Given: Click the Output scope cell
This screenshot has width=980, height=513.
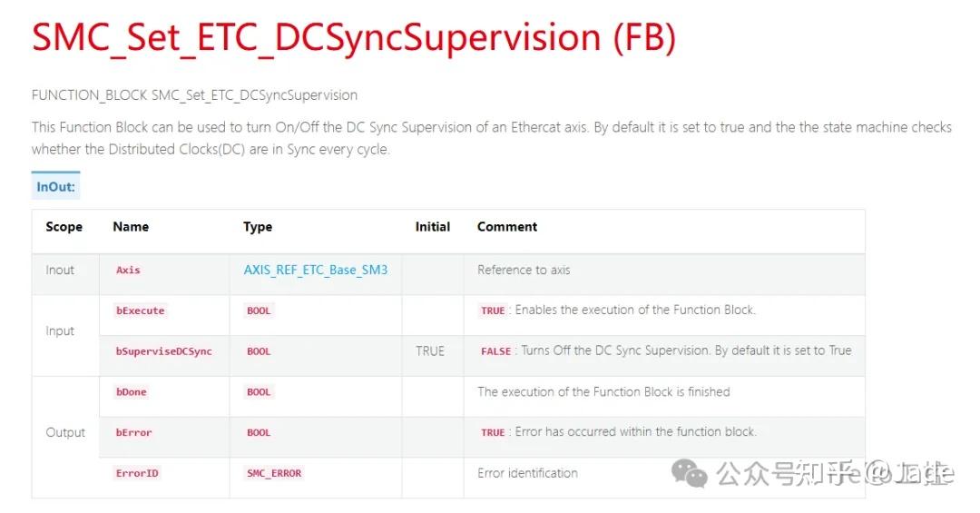Looking at the screenshot, I should point(65,432).
